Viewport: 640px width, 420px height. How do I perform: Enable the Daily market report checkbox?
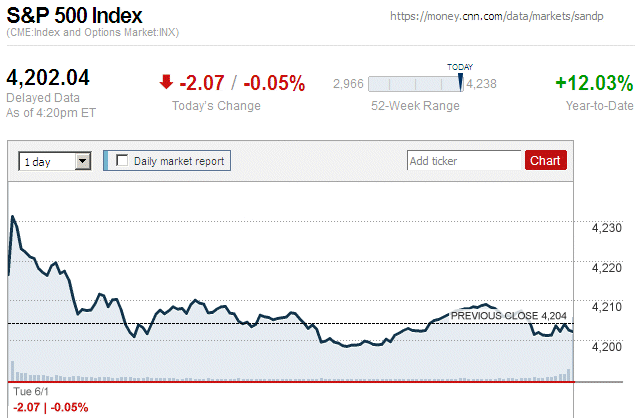[122, 160]
